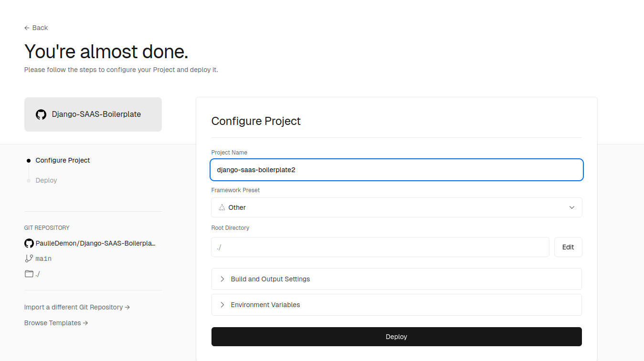Viewport: 644px width, 361px height.
Task: Select the Configure Project step indicator
Action: pos(63,160)
